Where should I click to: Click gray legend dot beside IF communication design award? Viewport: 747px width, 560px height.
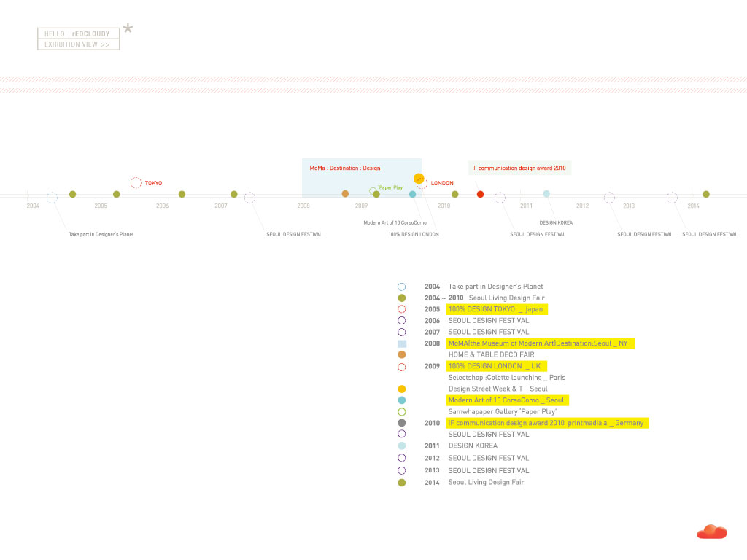pos(402,423)
